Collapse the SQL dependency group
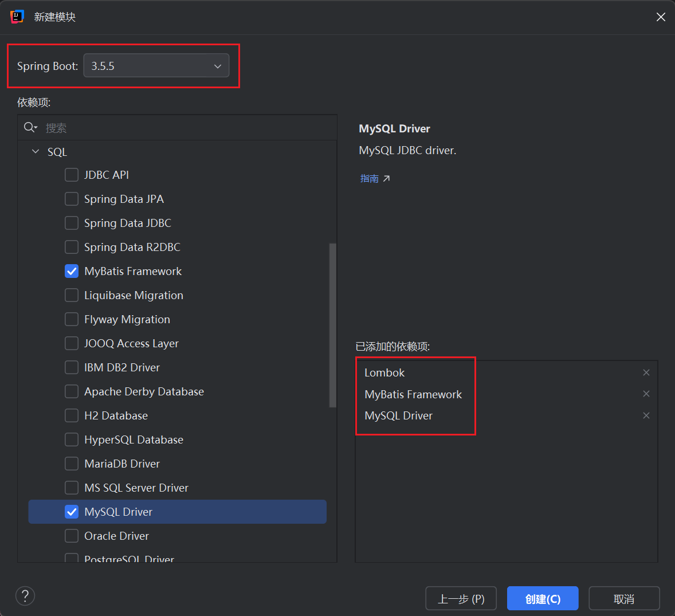This screenshot has width=675, height=616. point(36,151)
